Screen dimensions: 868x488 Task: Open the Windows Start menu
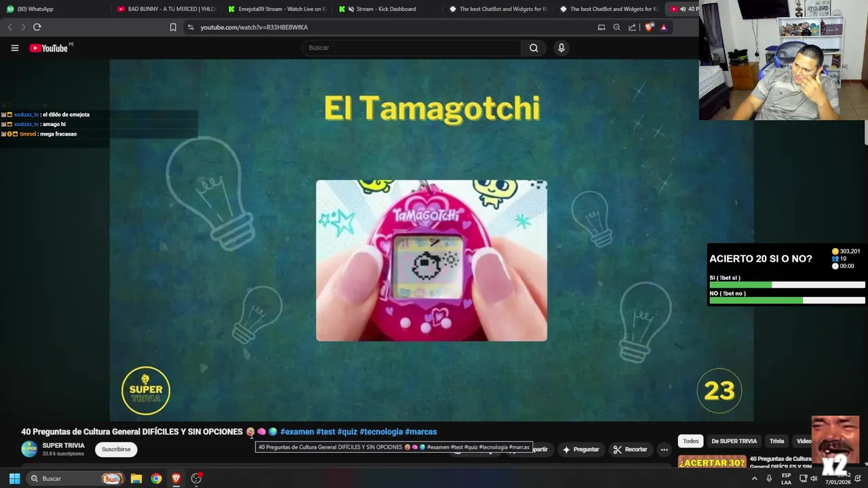pyautogui.click(x=14, y=479)
